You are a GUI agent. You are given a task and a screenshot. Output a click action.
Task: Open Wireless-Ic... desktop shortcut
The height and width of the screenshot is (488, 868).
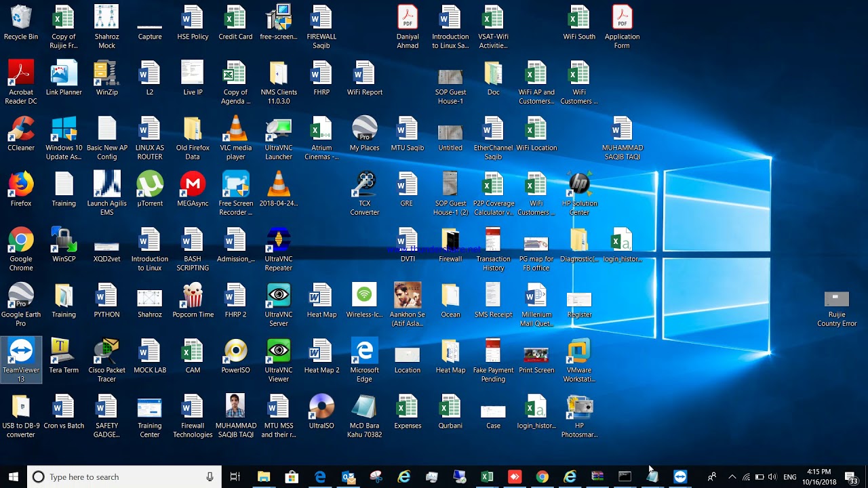click(x=364, y=300)
